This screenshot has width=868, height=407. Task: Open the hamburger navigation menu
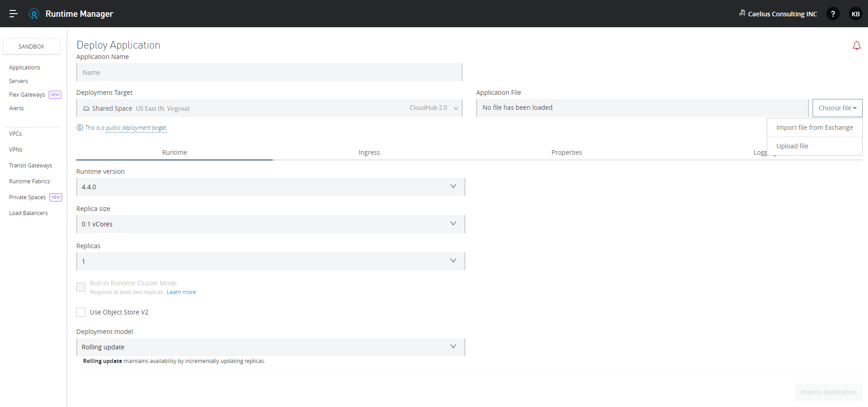click(x=14, y=14)
